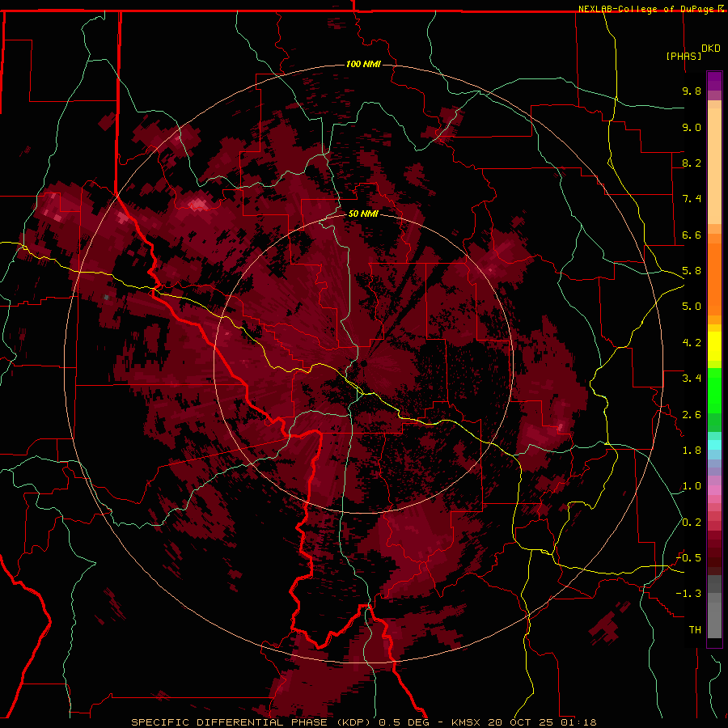
Task: Click the 0.2 scale value
Action: click(692, 523)
